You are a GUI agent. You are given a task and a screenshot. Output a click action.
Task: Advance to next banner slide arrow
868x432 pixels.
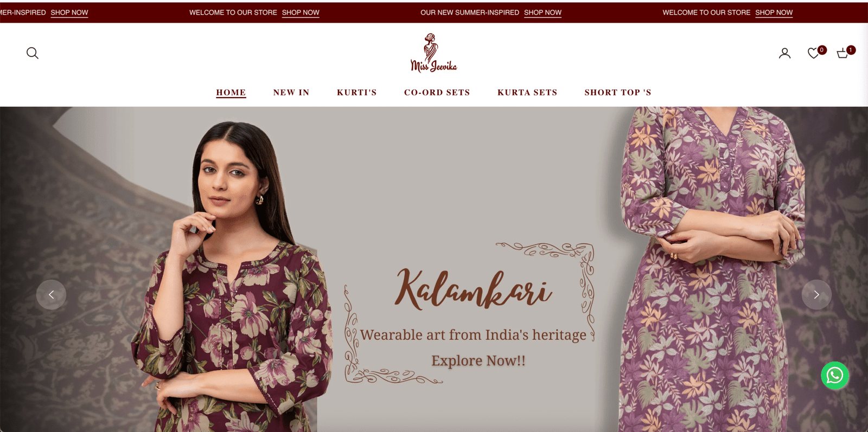pos(816,295)
